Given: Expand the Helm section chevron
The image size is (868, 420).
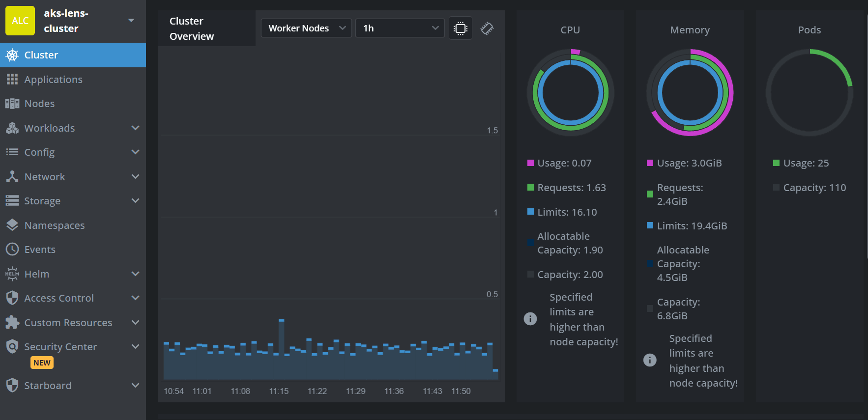Looking at the screenshot, I should [136, 274].
